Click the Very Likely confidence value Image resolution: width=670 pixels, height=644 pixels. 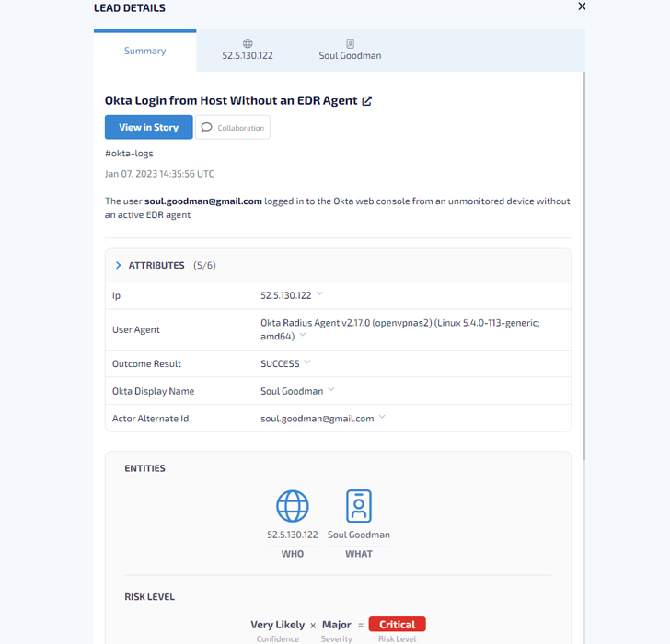278,625
